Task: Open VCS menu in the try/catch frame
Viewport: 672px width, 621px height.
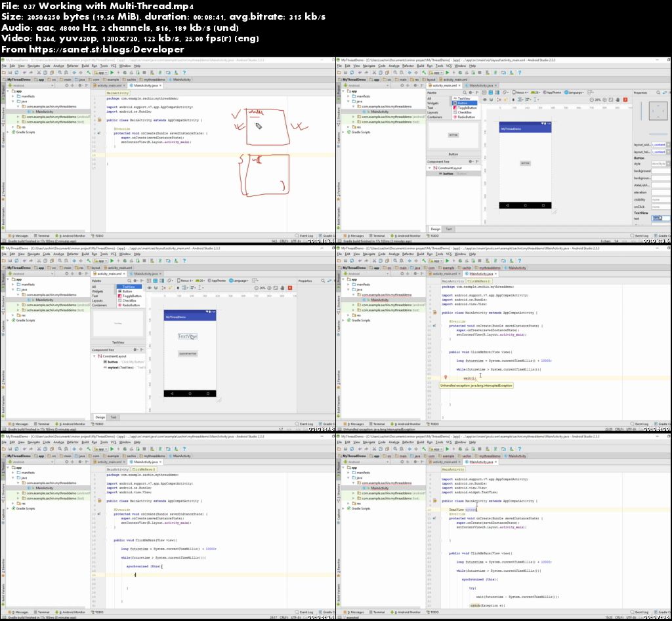Action: (449, 443)
